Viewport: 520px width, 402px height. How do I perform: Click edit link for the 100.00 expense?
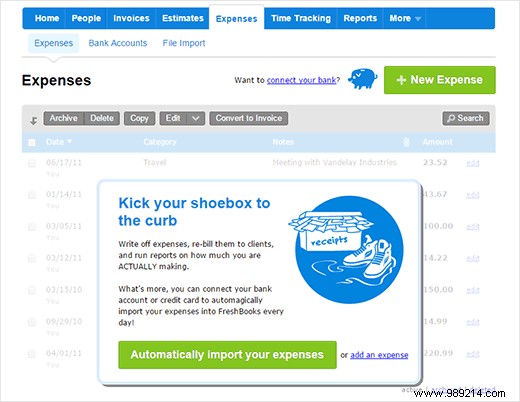point(473,227)
